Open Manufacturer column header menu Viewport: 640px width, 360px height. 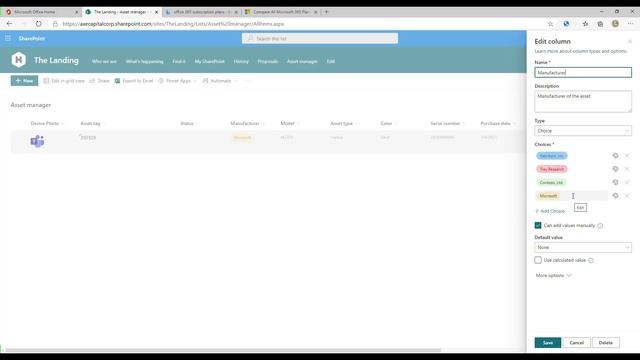pos(247,123)
